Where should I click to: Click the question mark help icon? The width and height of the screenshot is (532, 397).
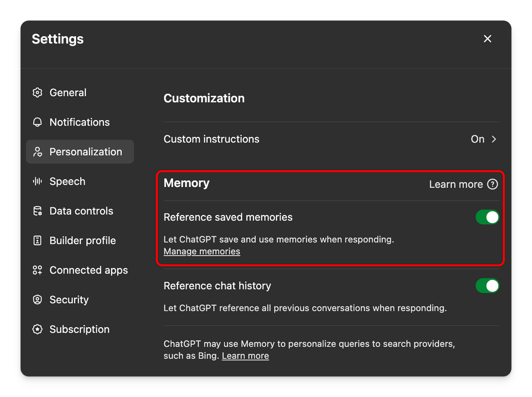tap(493, 184)
